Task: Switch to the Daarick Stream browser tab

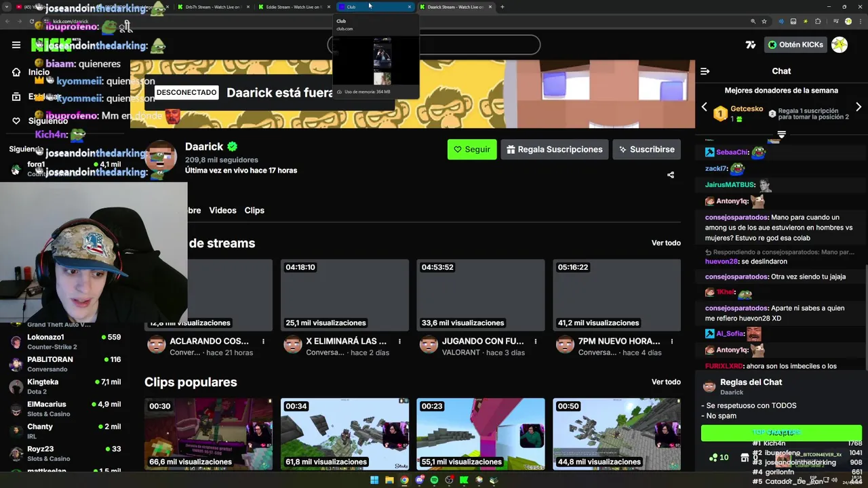Action: (456, 7)
